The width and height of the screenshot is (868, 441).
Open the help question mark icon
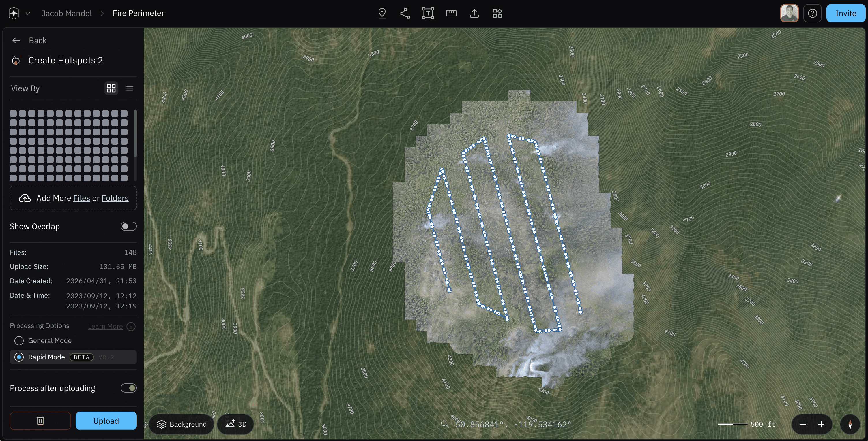tap(812, 13)
